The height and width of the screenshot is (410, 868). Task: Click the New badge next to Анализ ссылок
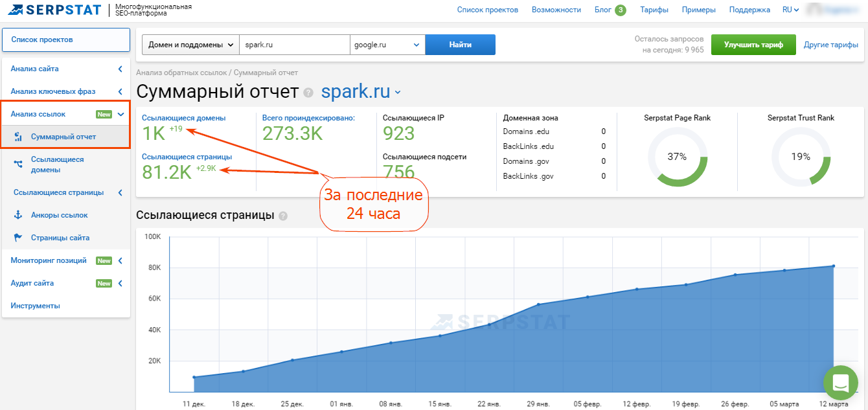click(x=104, y=115)
